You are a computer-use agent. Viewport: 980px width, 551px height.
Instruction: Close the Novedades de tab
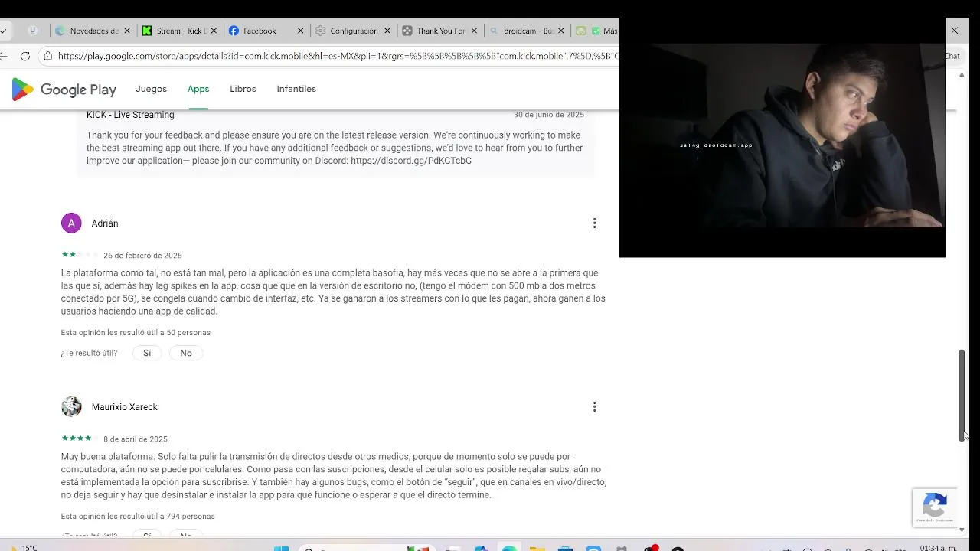[126, 31]
